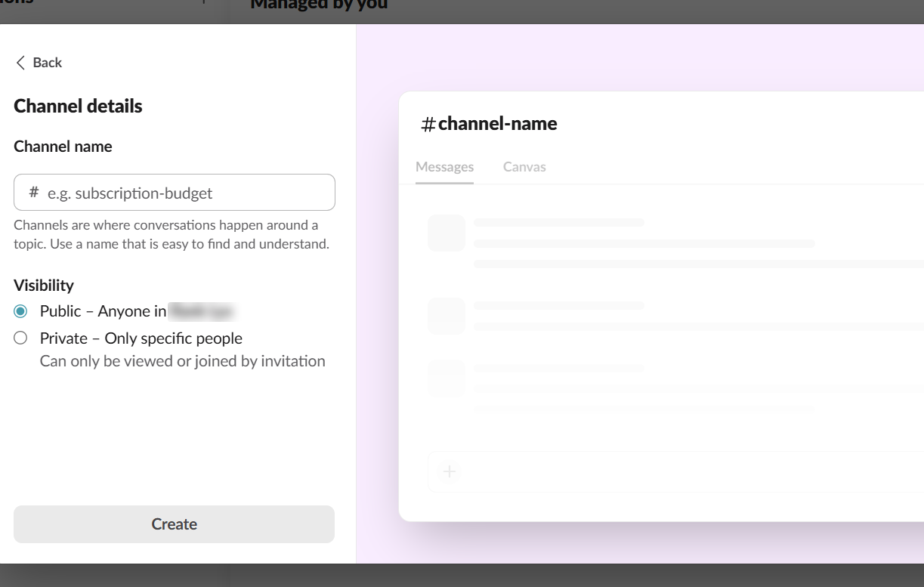This screenshot has width=924, height=587.
Task: Click the back chevron arrow icon
Action: click(x=20, y=63)
